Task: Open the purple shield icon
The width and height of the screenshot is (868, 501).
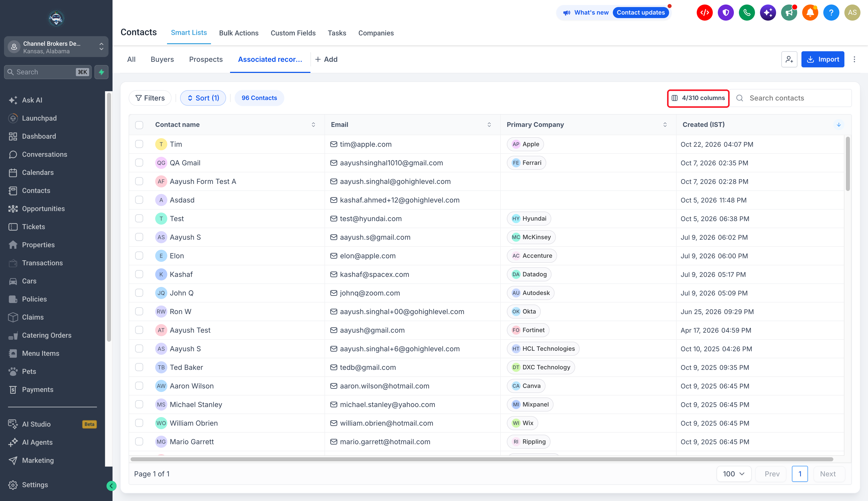Action: [726, 13]
